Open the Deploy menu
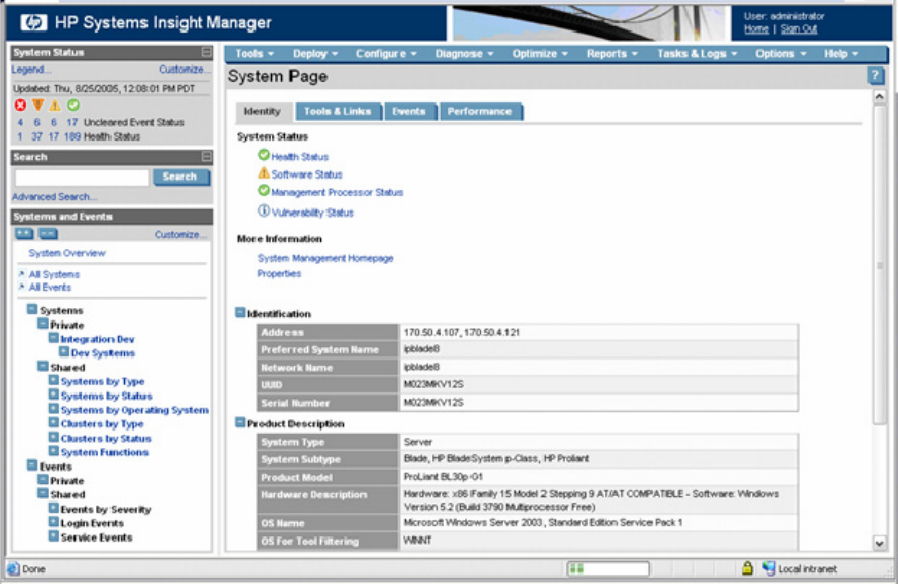Image resolution: width=898 pixels, height=584 pixels. 316,54
